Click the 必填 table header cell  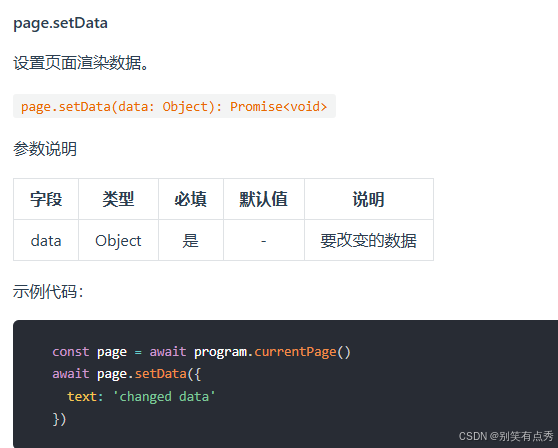click(x=191, y=199)
